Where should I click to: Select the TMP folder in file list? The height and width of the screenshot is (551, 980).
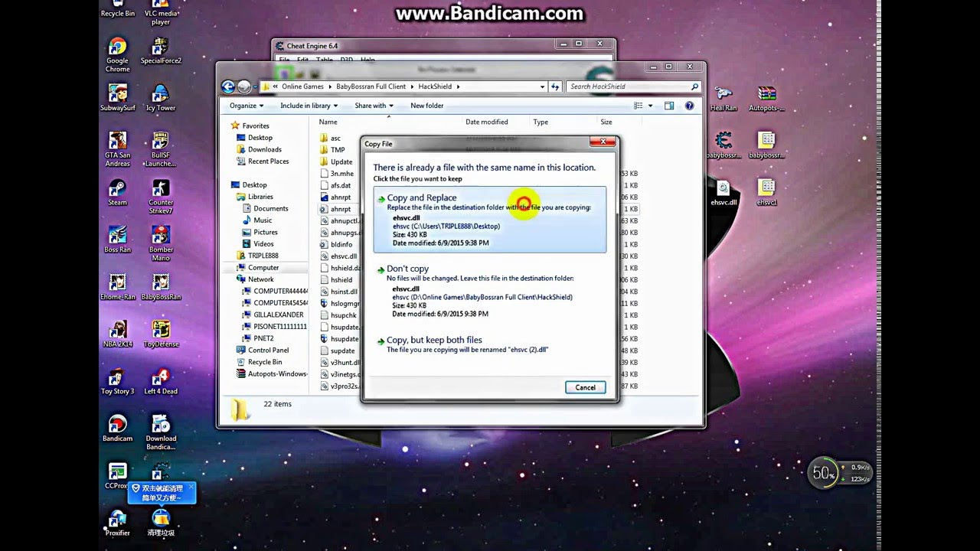point(338,150)
